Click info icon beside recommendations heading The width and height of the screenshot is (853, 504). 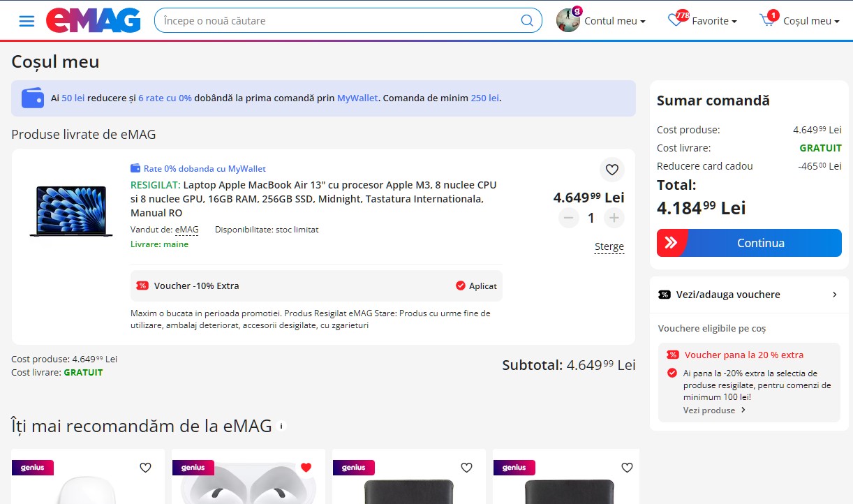(x=281, y=426)
